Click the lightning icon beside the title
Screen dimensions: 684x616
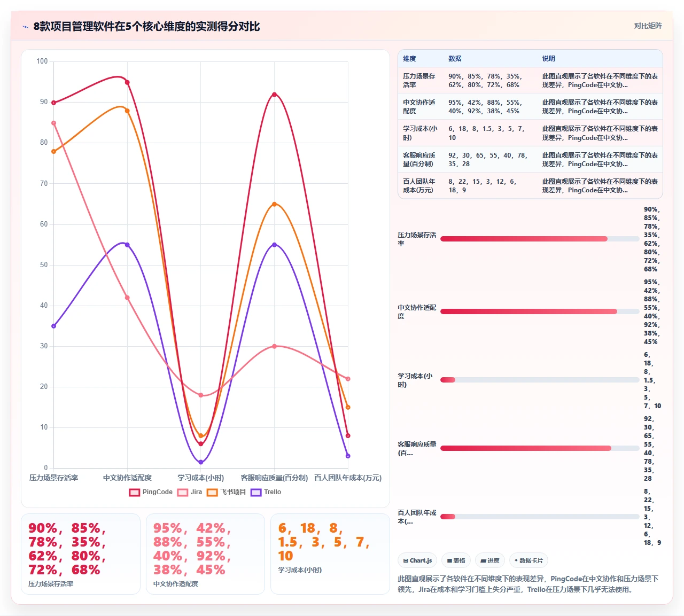coord(25,27)
